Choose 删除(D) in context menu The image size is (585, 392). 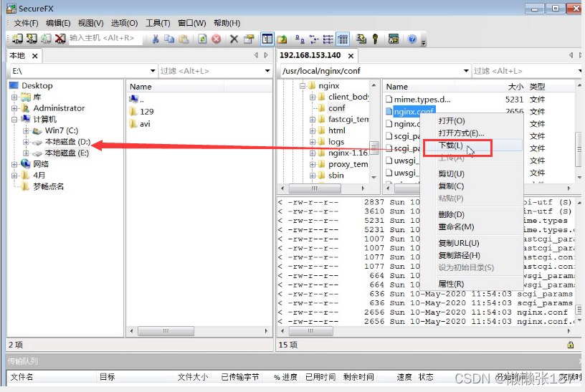point(472,214)
